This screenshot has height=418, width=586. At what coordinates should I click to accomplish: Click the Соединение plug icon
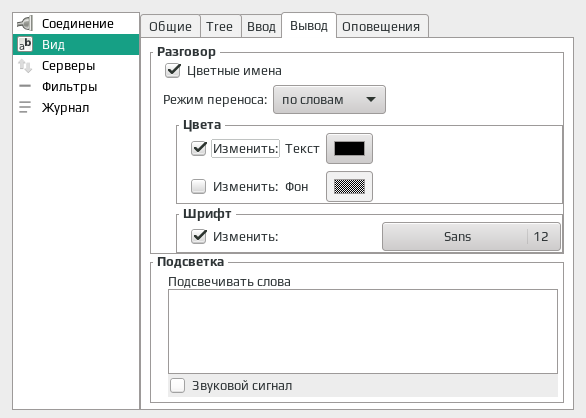point(25,24)
